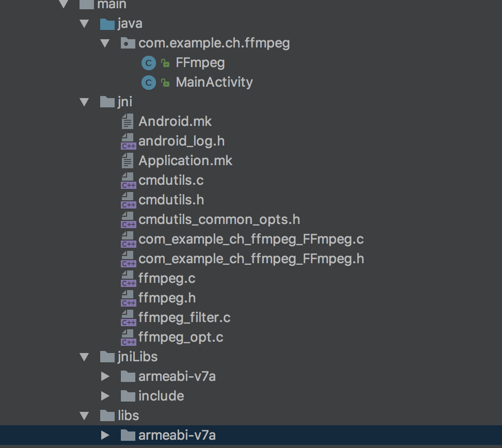Click the com.example.ch.ffmpeg package icon

128,43
